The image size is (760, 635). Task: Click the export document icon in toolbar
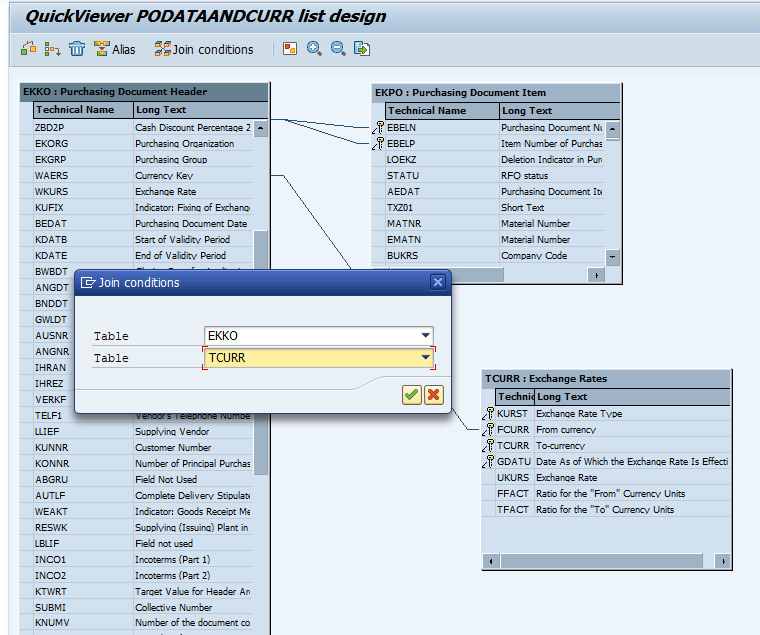pyautogui.click(x=362, y=48)
